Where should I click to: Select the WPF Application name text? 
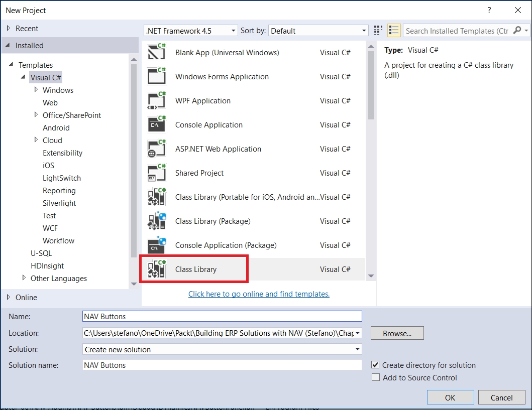coord(203,101)
